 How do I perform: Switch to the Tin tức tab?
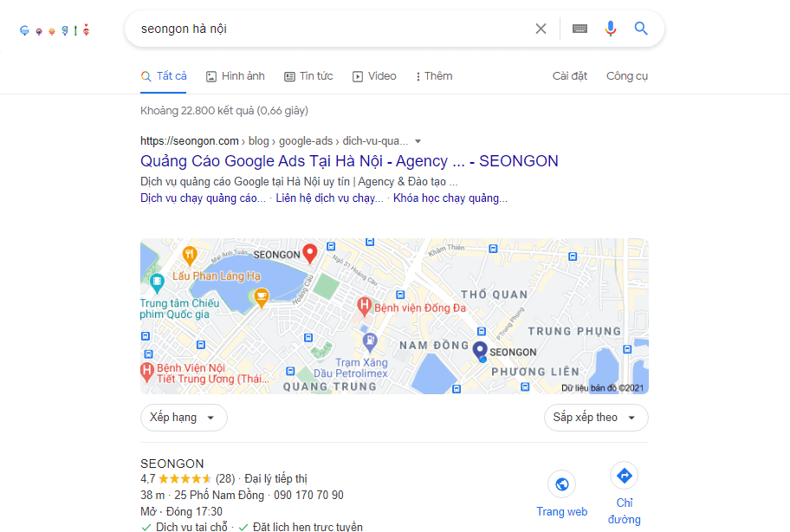(308, 76)
